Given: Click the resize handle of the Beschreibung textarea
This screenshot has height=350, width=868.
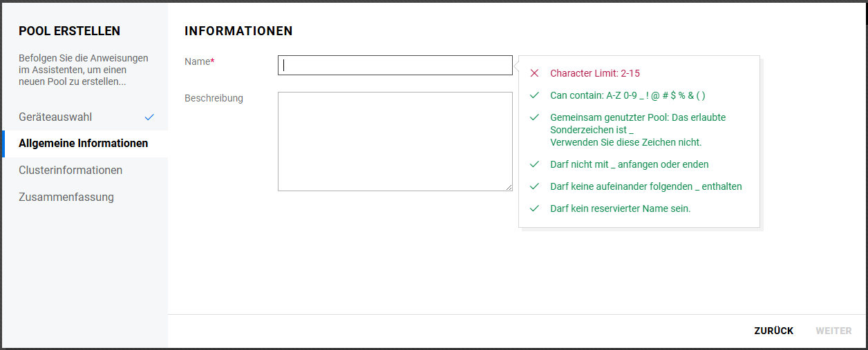Looking at the screenshot, I should coord(509,187).
